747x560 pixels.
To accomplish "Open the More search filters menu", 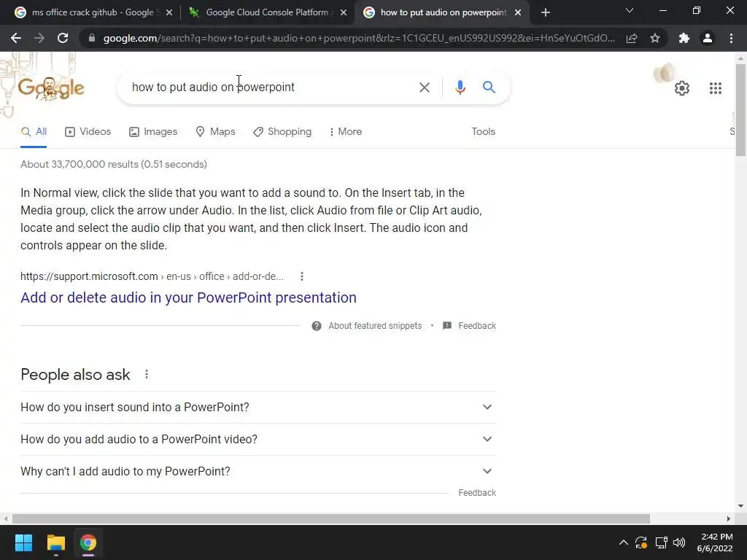I will coord(346,131).
